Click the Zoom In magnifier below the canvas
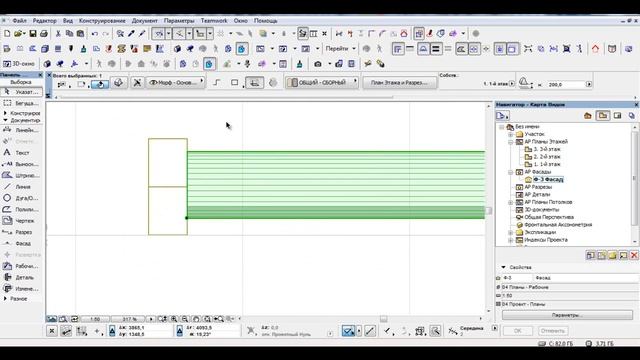The width and height of the screenshot is (640, 360). click(174, 319)
